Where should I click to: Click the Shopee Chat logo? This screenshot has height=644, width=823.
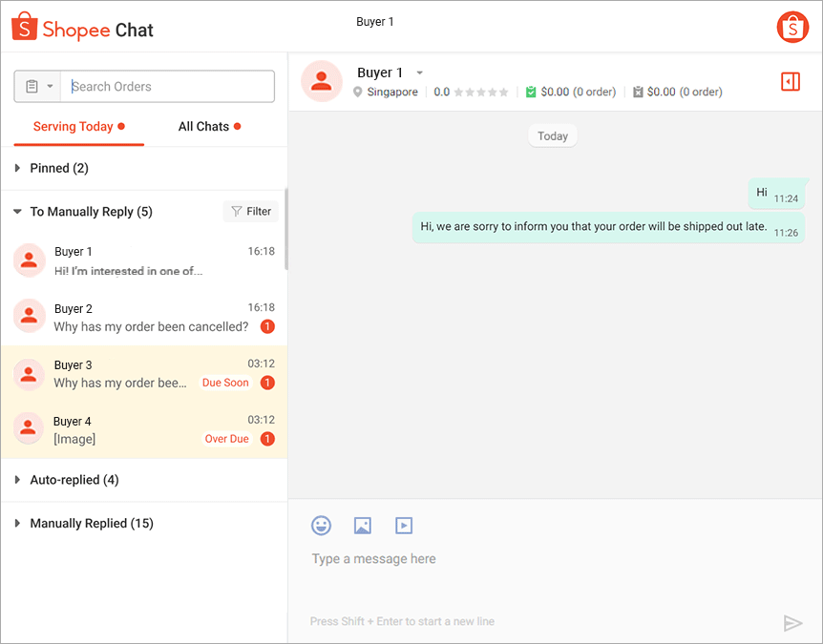(82, 28)
